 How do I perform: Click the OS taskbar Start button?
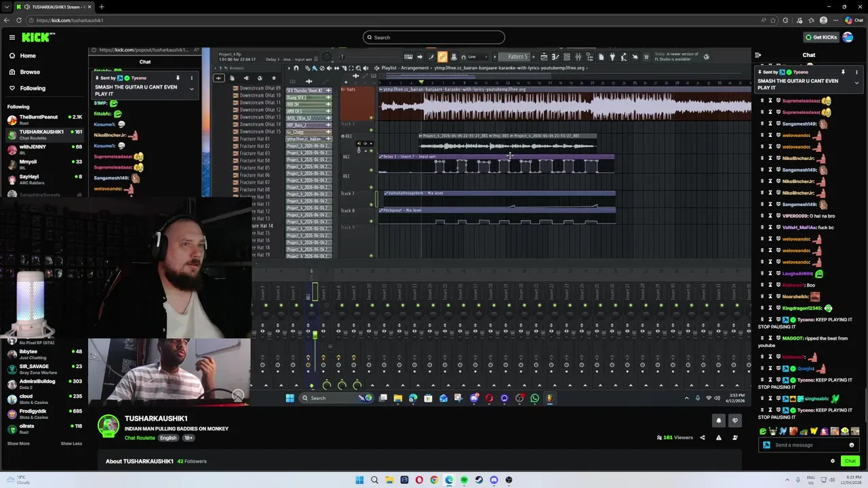pyautogui.click(x=359, y=480)
